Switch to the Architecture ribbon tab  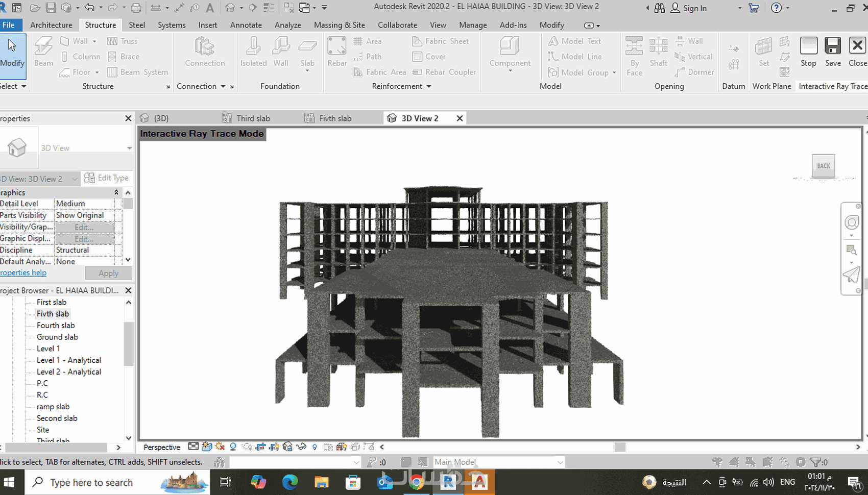point(51,25)
